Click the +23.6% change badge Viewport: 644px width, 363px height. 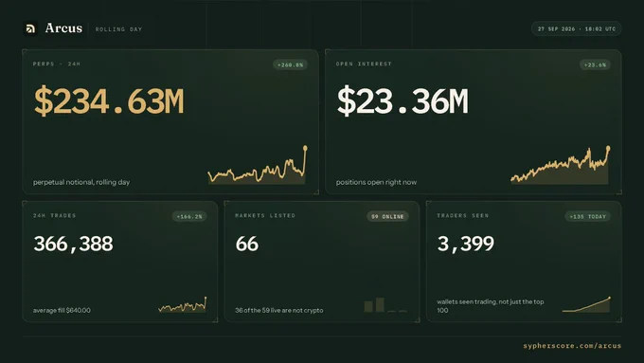pyautogui.click(x=595, y=64)
